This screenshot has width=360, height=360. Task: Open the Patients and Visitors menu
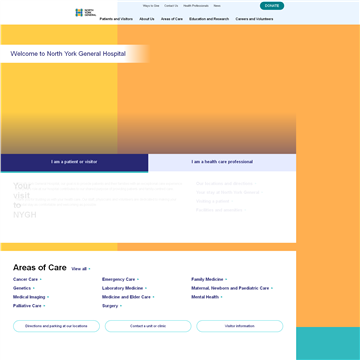coord(116,19)
